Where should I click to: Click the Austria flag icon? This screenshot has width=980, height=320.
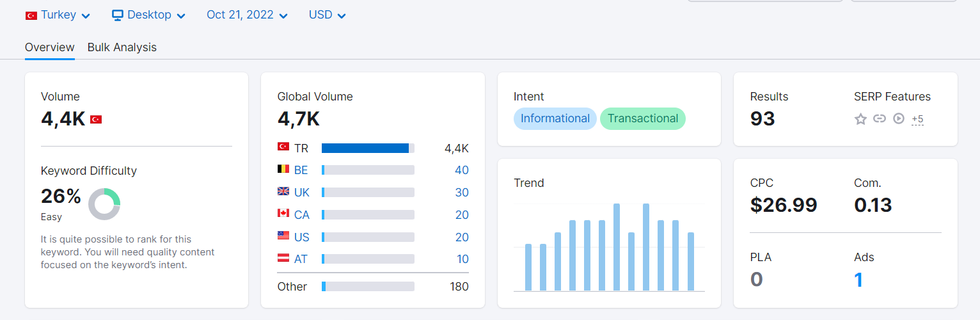[283, 258]
